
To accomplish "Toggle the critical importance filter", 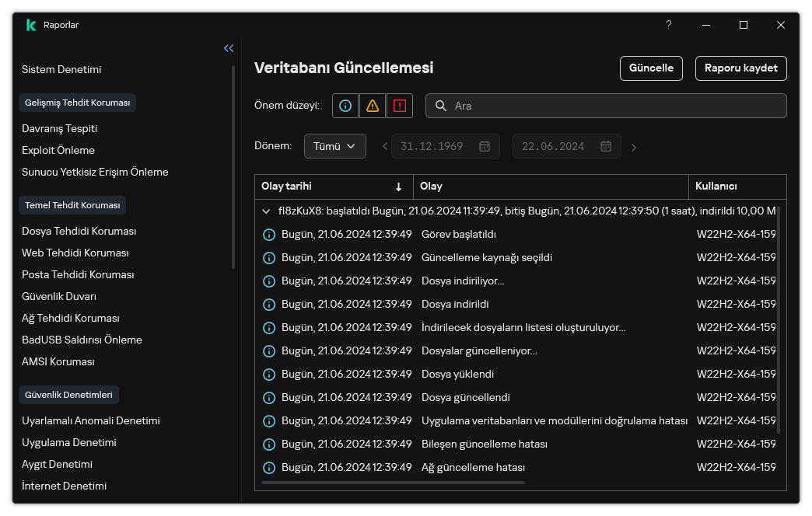I will tap(399, 106).
